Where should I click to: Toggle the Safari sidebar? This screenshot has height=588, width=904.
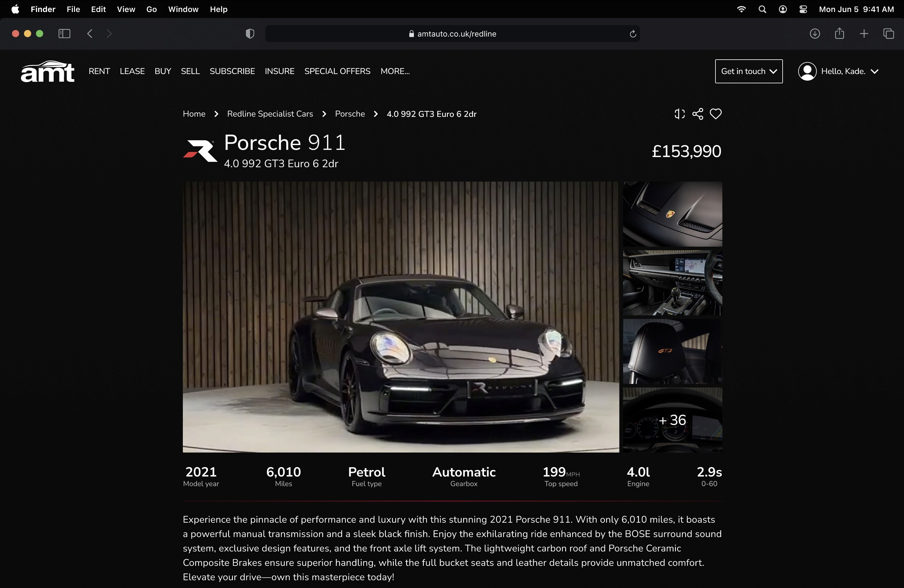[x=64, y=34]
